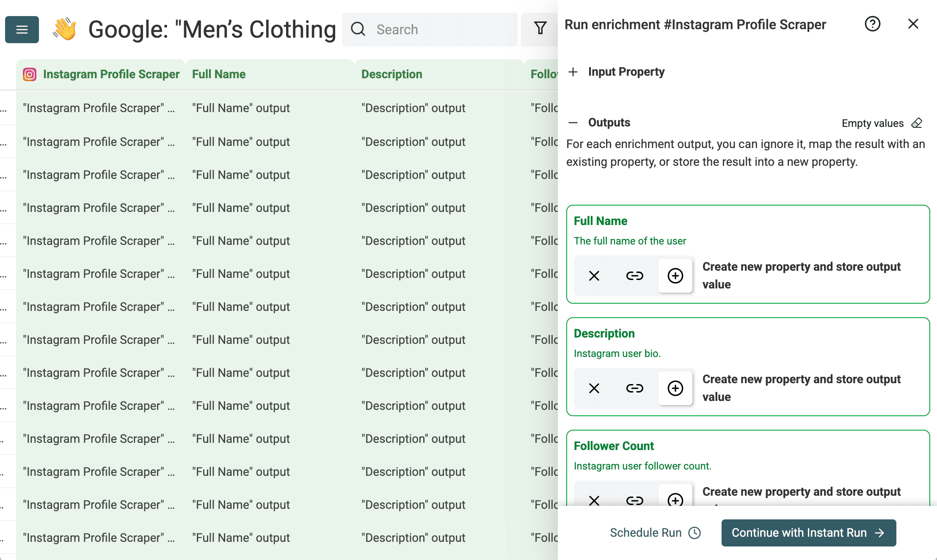The width and height of the screenshot is (937, 560).
Task: Close the Run enrichment panel
Action: (913, 24)
